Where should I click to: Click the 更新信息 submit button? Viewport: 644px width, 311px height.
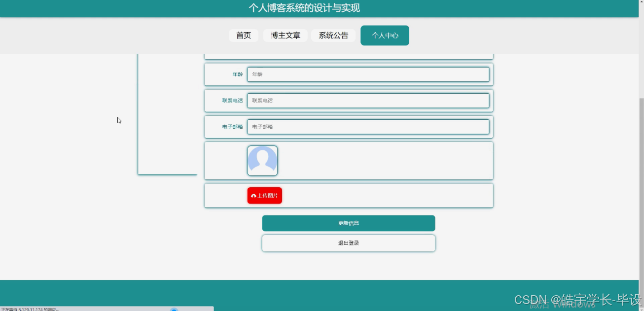click(349, 223)
